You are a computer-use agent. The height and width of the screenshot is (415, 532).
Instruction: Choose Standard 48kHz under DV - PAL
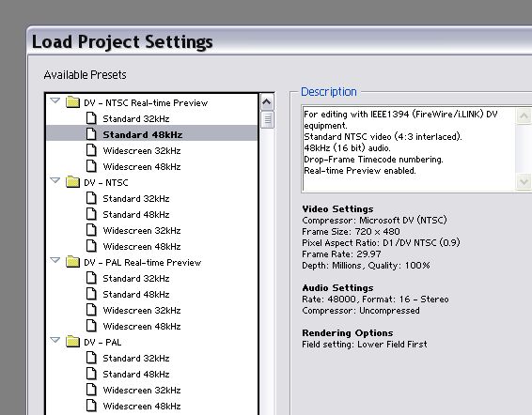point(136,375)
